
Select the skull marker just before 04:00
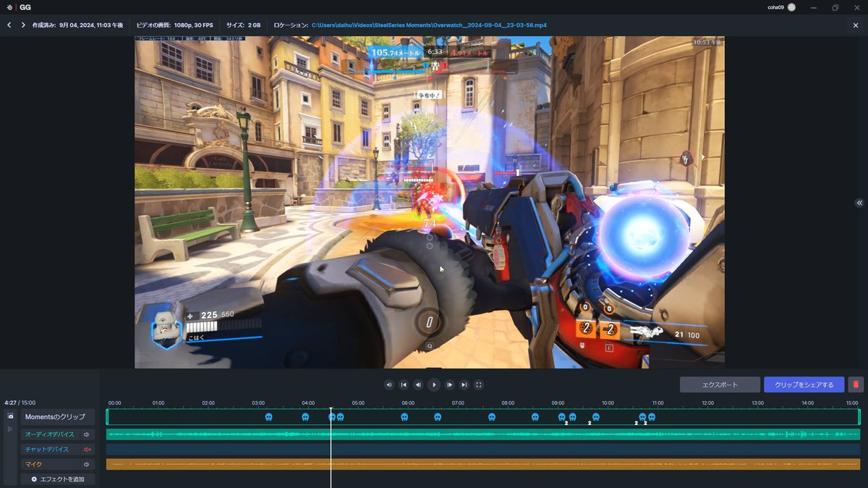(305, 416)
